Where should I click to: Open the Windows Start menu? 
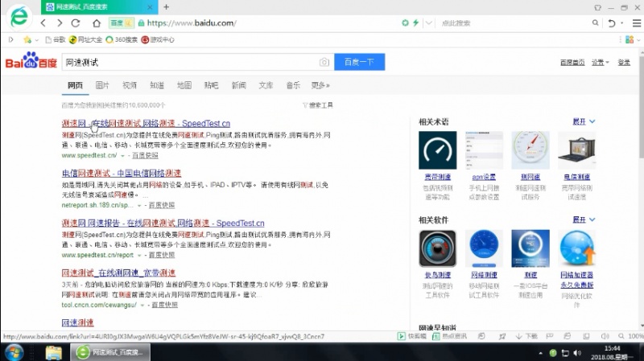point(14,352)
